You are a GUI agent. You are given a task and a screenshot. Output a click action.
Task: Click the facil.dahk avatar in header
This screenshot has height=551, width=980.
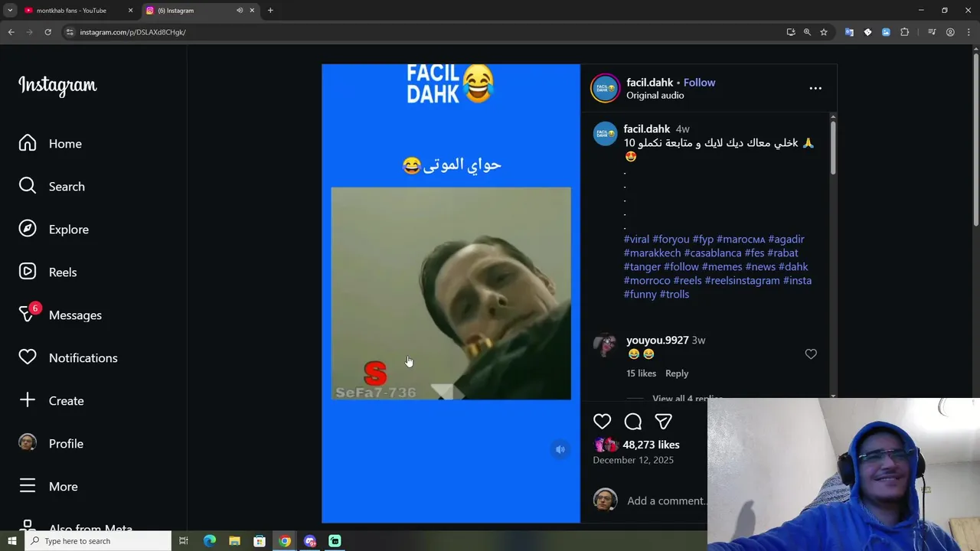pyautogui.click(x=605, y=88)
